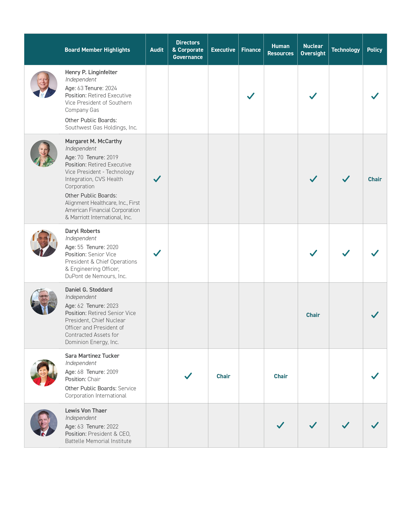The height and width of the screenshot is (532, 411).
Task: Select the Nuclear Oversight column header
Action: coord(313,50)
